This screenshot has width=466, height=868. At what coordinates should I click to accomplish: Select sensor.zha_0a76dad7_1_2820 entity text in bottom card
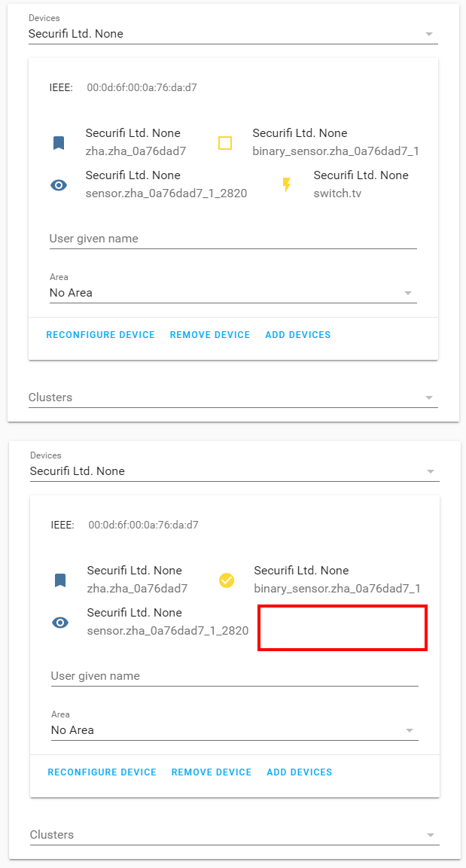tap(168, 631)
